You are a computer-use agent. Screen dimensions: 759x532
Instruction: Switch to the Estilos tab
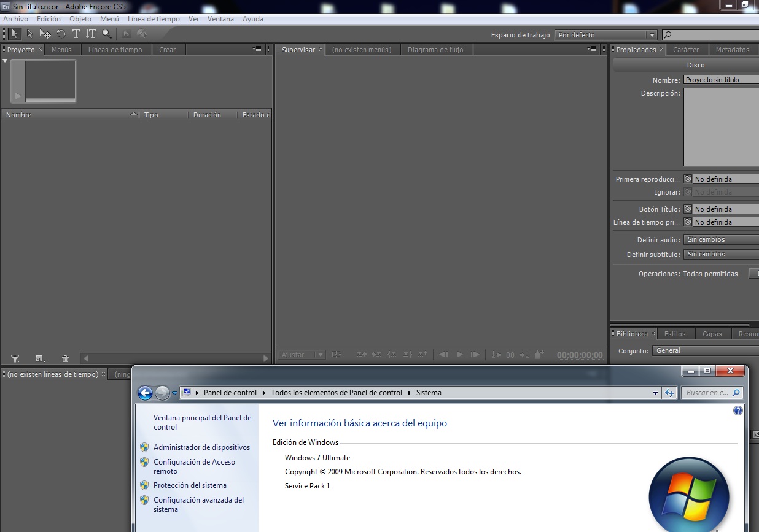pos(675,334)
